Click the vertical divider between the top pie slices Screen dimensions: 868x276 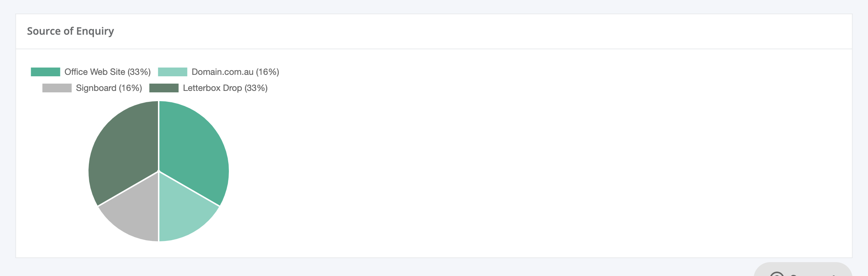159,136
